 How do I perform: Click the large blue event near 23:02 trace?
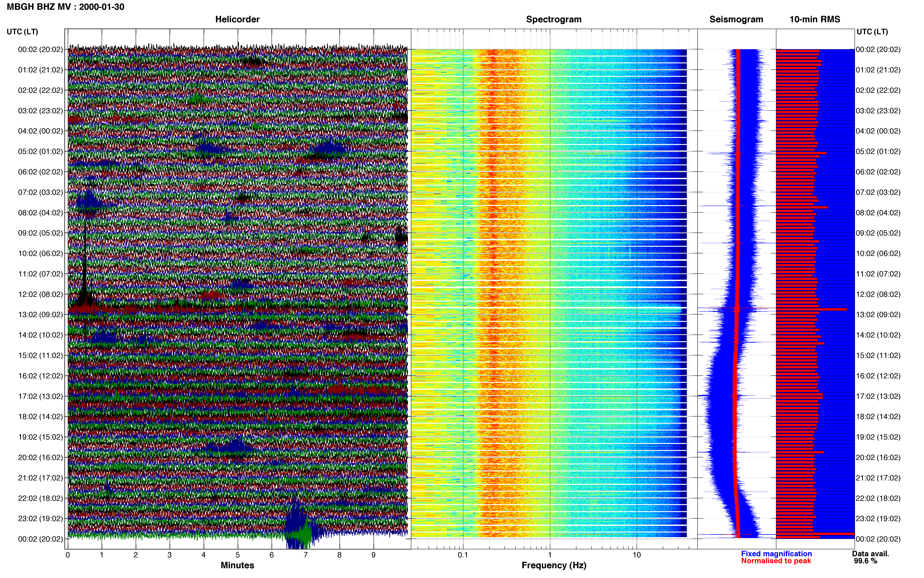(x=295, y=524)
